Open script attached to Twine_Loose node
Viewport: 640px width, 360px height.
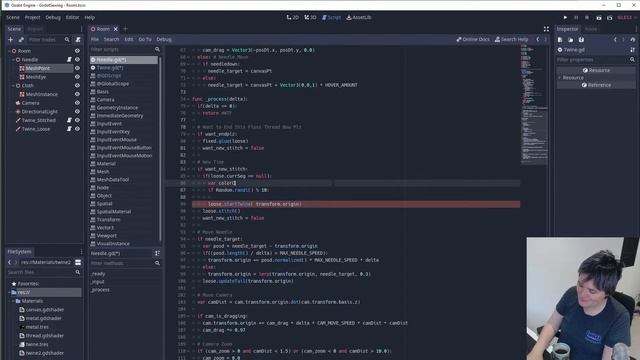[69, 129]
